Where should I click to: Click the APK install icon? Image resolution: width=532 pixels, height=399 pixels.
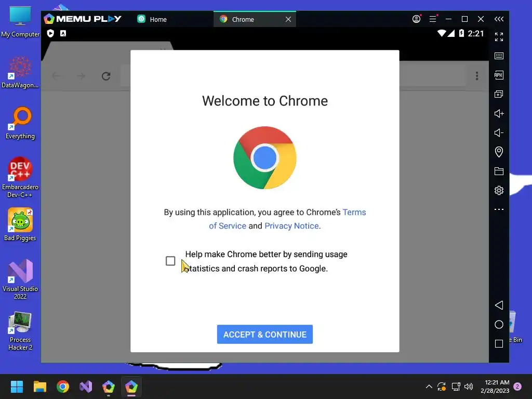(x=499, y=75)
